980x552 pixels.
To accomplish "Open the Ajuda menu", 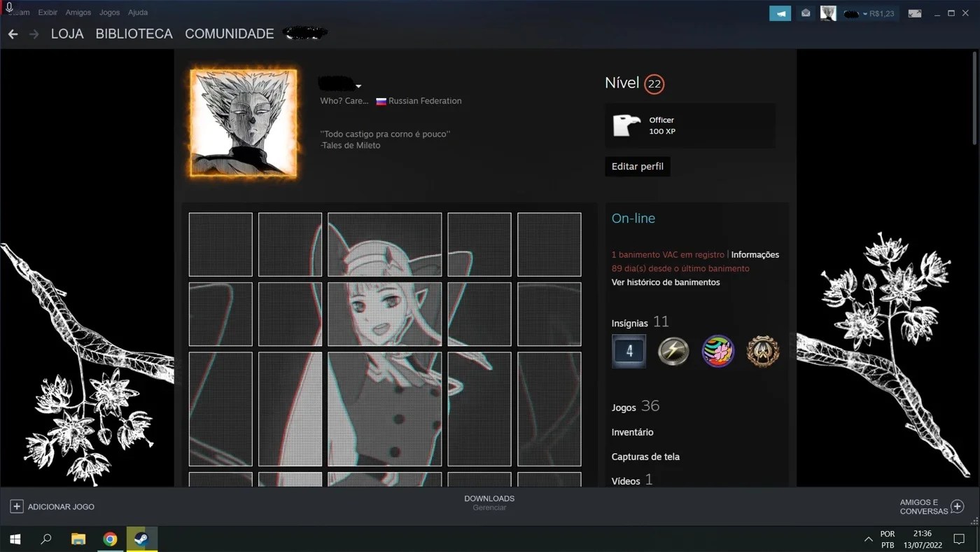I will [138, 13].
